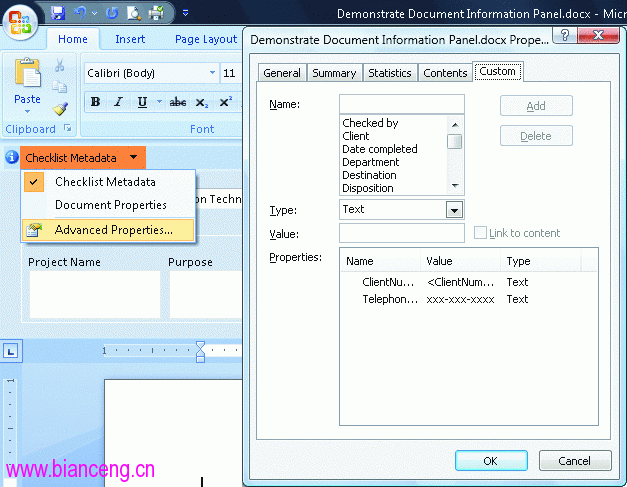Viewport: 627px width, 487px height.
Task: Open underline style dropdown arrow
Action: tap(159, 102)
